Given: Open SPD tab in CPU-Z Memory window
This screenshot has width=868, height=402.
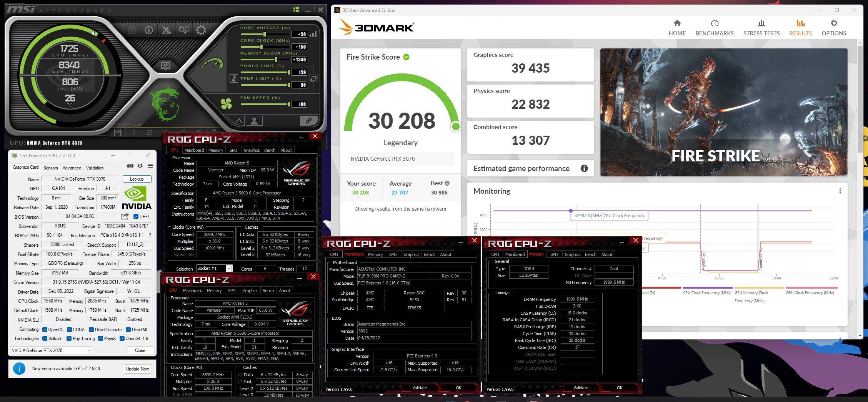Looking at the screenshot, I should (554, 254).
